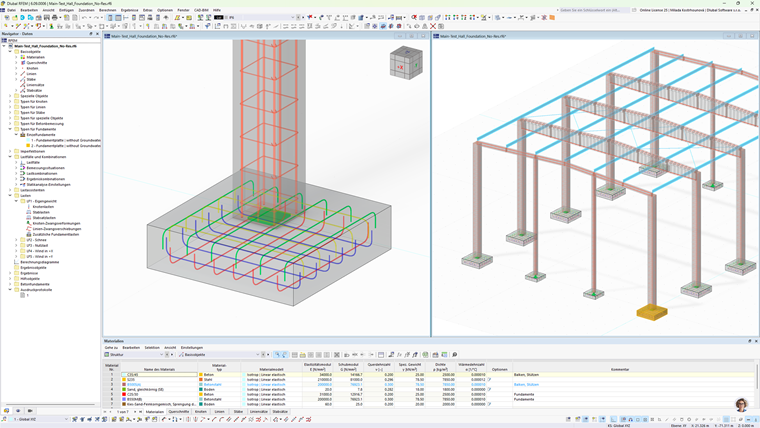The height and width of the screenshot is (428, 760).
Task: Open the Einstellungen menu of the table
Action: pos(192,348)
